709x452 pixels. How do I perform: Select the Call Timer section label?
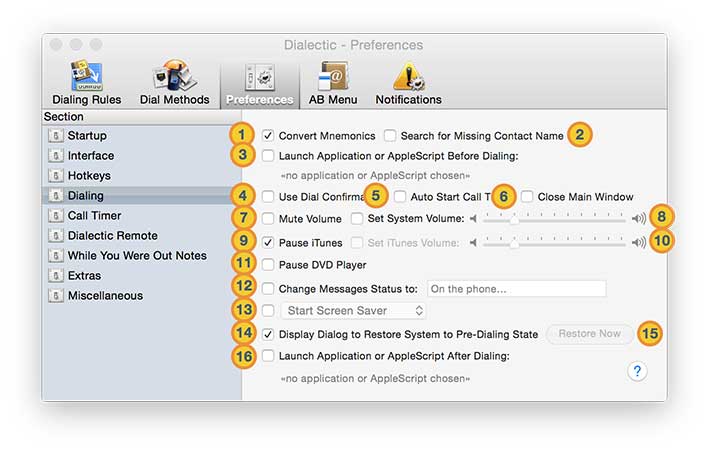click(95, 216)
